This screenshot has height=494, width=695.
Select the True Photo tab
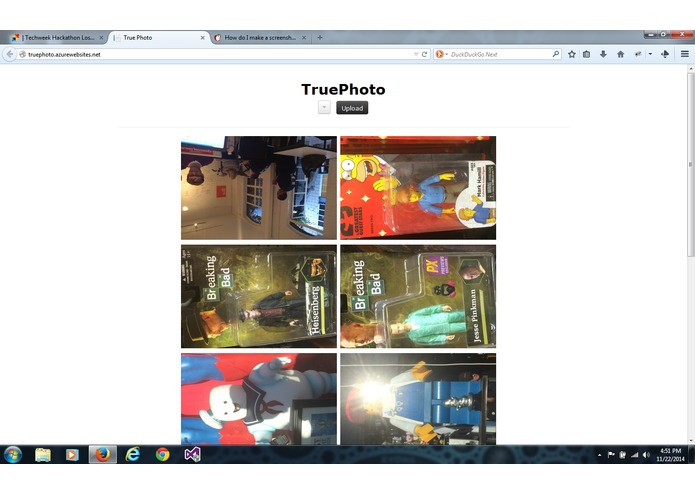[158, 38]
